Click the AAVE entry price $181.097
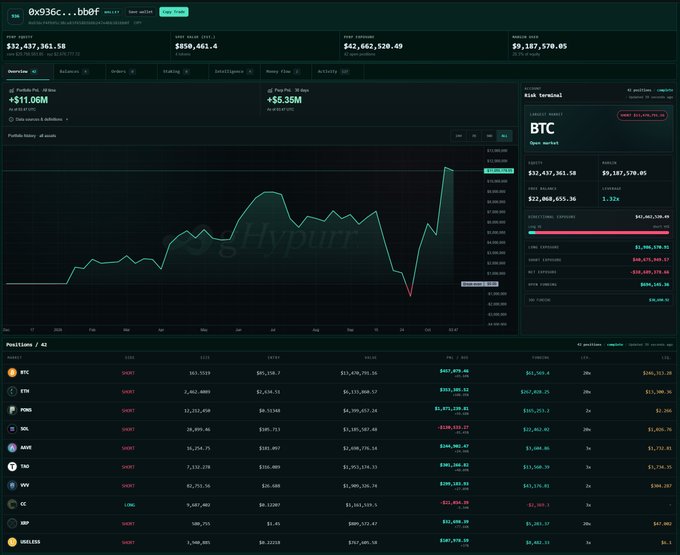The width and height of the screenshot is (680, 555). (x=269, y=448)
